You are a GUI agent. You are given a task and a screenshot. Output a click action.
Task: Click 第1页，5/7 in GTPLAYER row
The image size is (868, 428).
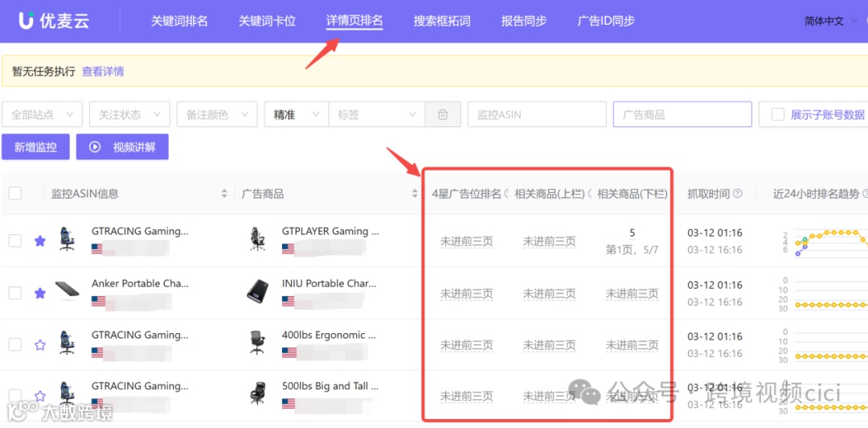pos(633,250)
